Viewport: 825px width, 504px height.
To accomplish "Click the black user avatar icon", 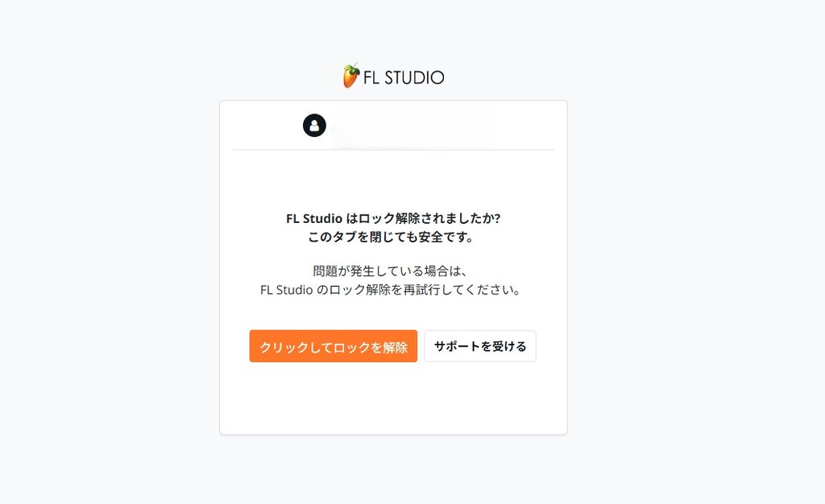I will point(315,126).
